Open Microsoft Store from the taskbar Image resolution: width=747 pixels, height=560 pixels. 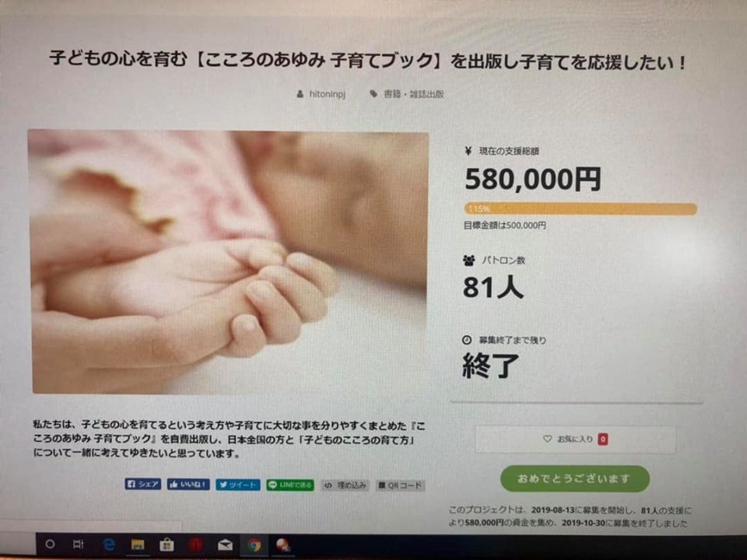pyautogui.click(x=167, y=544)
